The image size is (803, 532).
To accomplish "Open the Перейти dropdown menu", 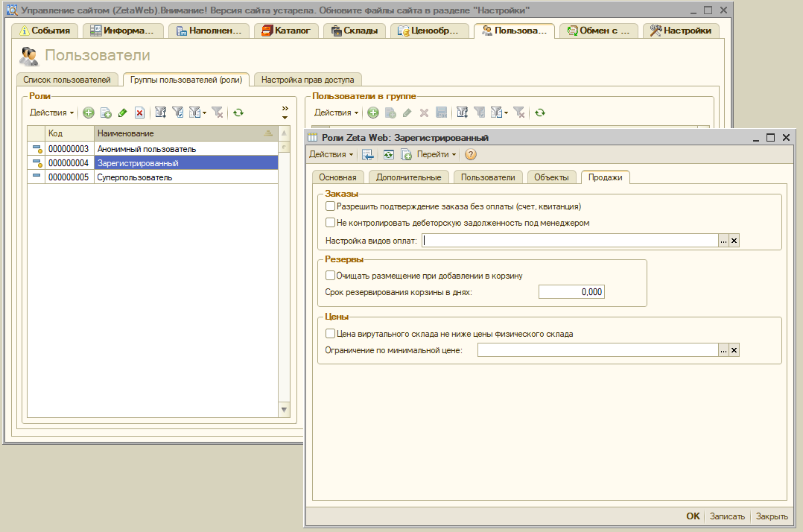I will coord(437,154).
